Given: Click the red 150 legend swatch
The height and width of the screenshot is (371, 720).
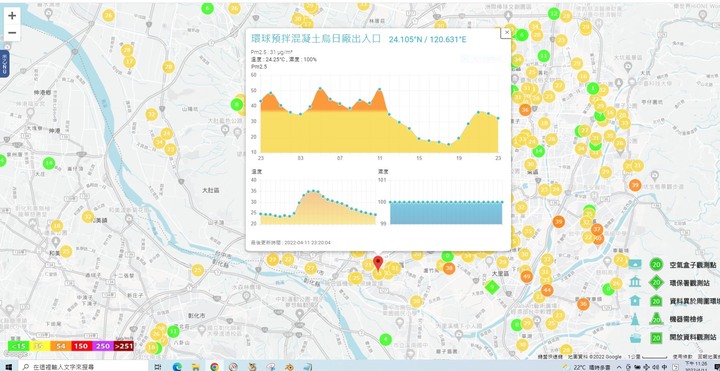Looking at the screenshot, I should click(82, 346).
